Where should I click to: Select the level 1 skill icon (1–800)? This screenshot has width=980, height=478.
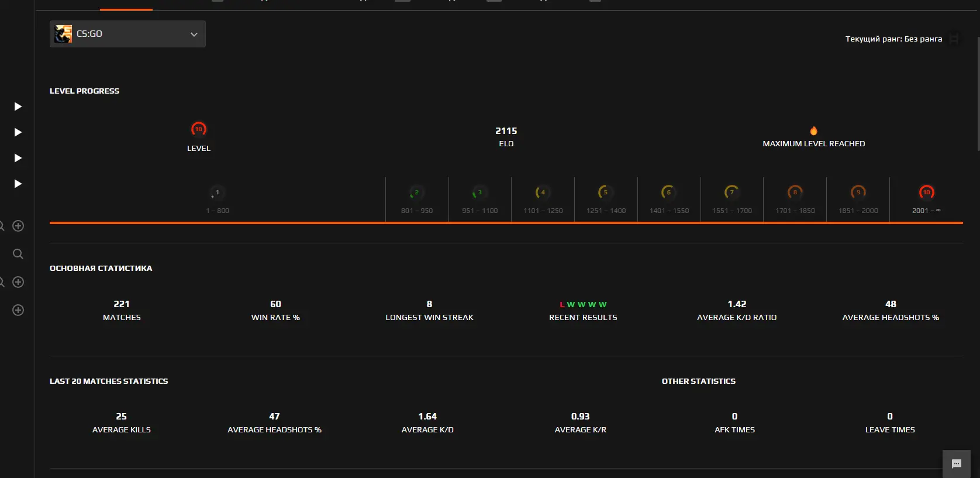point(217,192)
